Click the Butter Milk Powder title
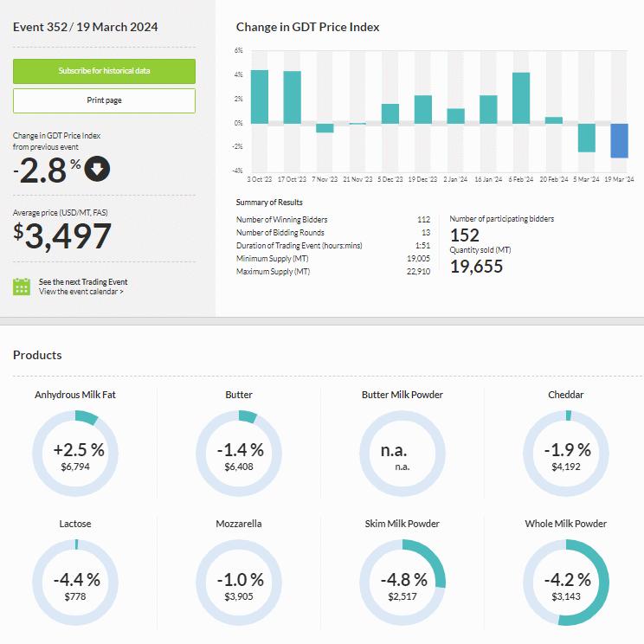The height and width of the screenshot is (644, 644). click(x=402, y=395)
